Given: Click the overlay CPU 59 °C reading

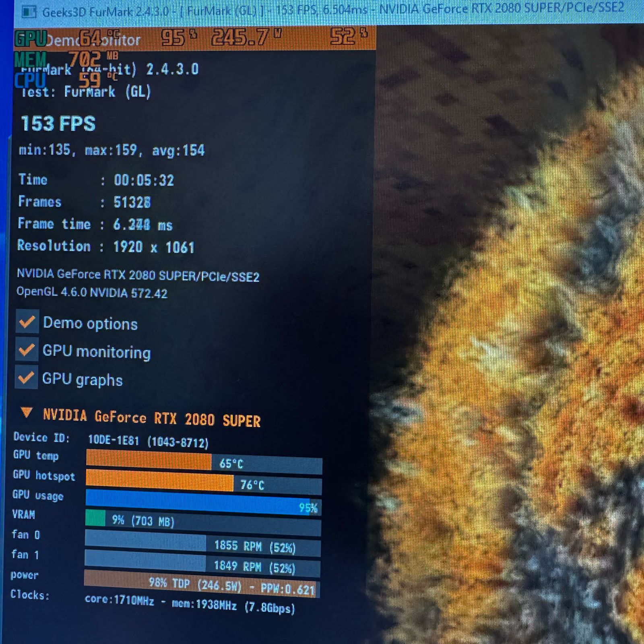Looking at the screenshot, I should 66,80.
